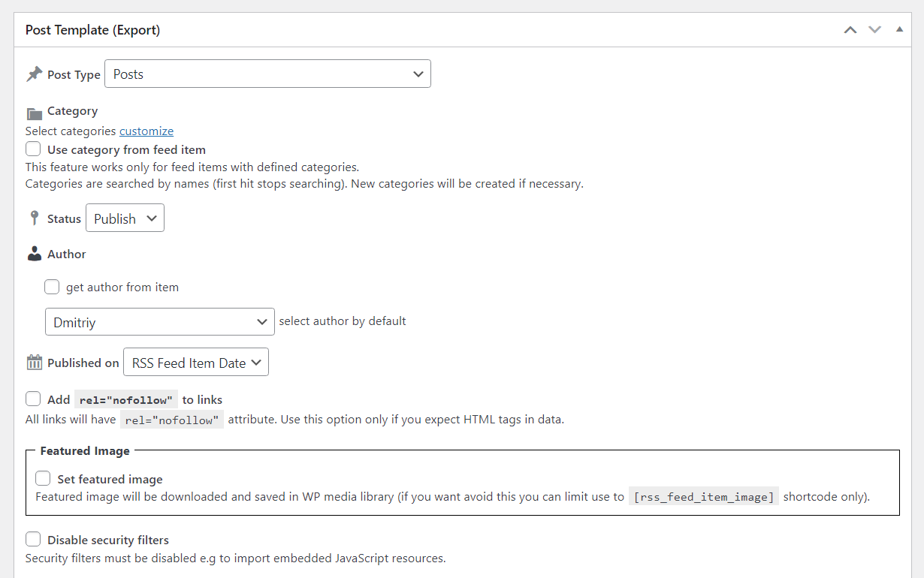Click the person icon beside Author
This screenshot has width=924, height=578.
click(35, 254)
